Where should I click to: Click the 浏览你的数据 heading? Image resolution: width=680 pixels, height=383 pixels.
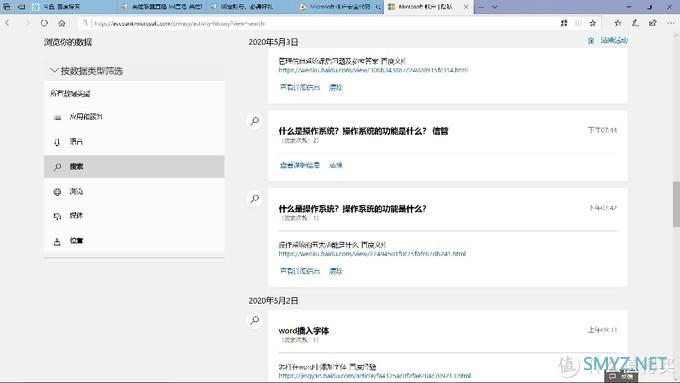pyautogui.click(x=68, y=42)
